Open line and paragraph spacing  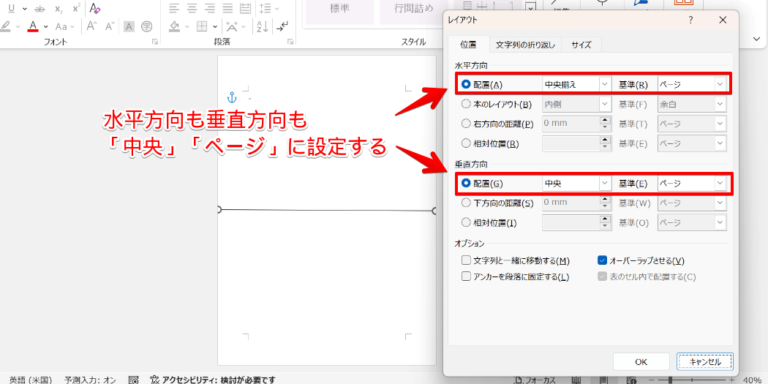[268, 8]
